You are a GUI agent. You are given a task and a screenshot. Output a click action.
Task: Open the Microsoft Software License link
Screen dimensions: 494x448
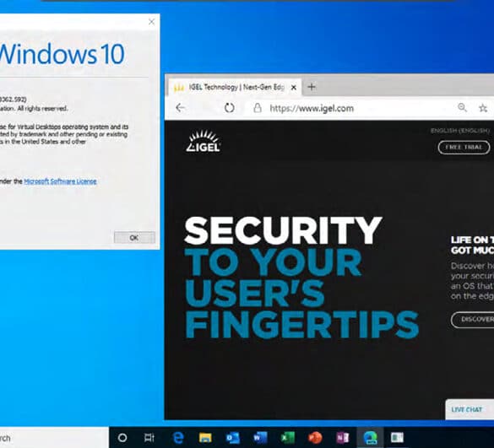(60, 181)
